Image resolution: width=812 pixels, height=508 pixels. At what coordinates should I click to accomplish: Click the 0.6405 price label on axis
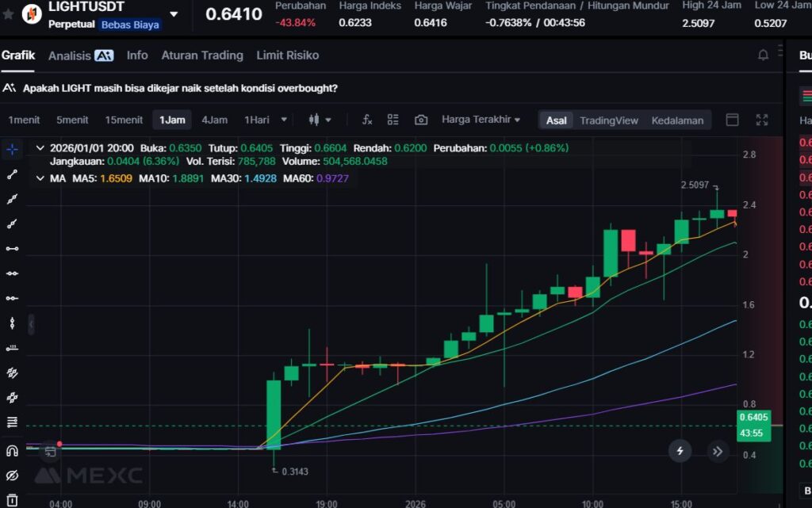pyautogui.click(x=753, y=417)
